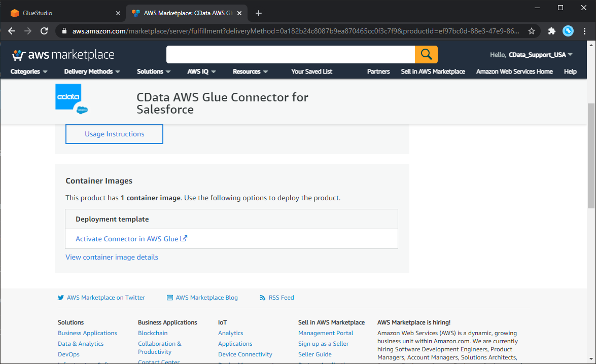The height and width of the screenshot is (364, 596).
Task: Open a new tab with plus icon
Action: [x=259, y=13]
